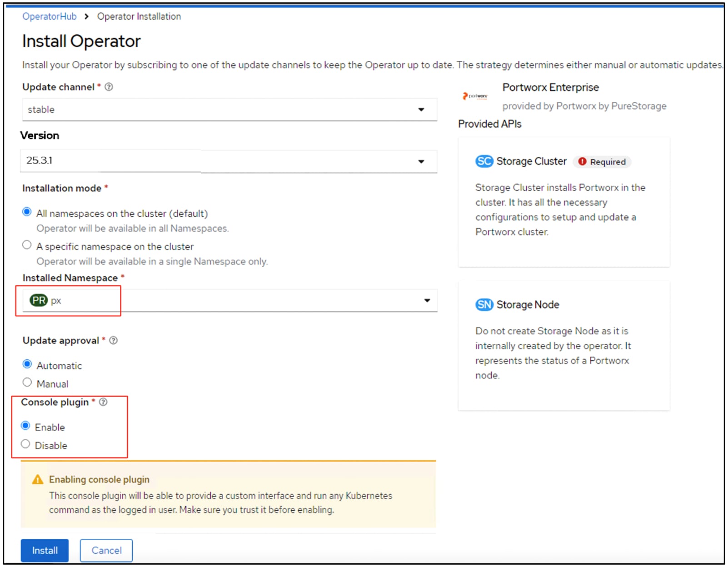Click the Update channel help icon
728x567 pixels.
[x=109, y=87]
